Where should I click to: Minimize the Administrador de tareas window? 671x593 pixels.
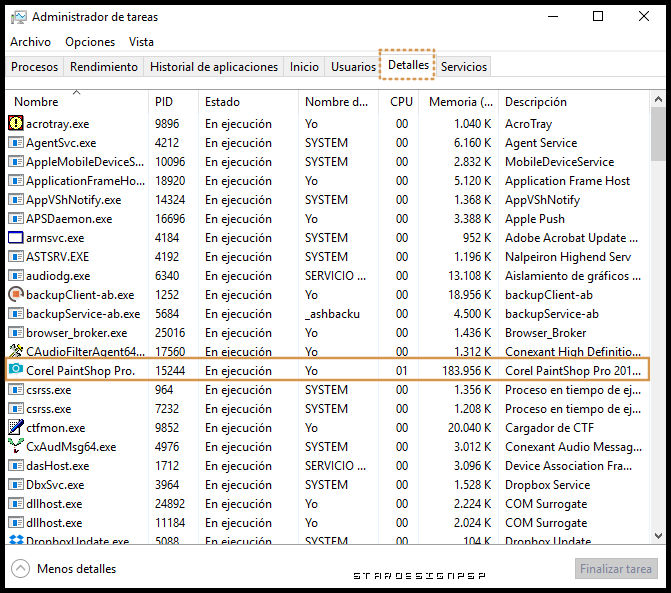coord(553,17)
